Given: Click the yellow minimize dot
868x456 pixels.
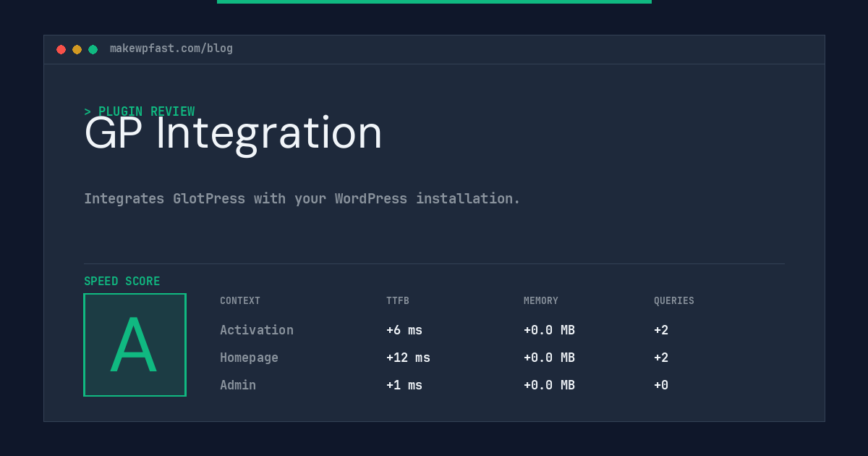Looking at the screenshot, I should coord(77,49).
